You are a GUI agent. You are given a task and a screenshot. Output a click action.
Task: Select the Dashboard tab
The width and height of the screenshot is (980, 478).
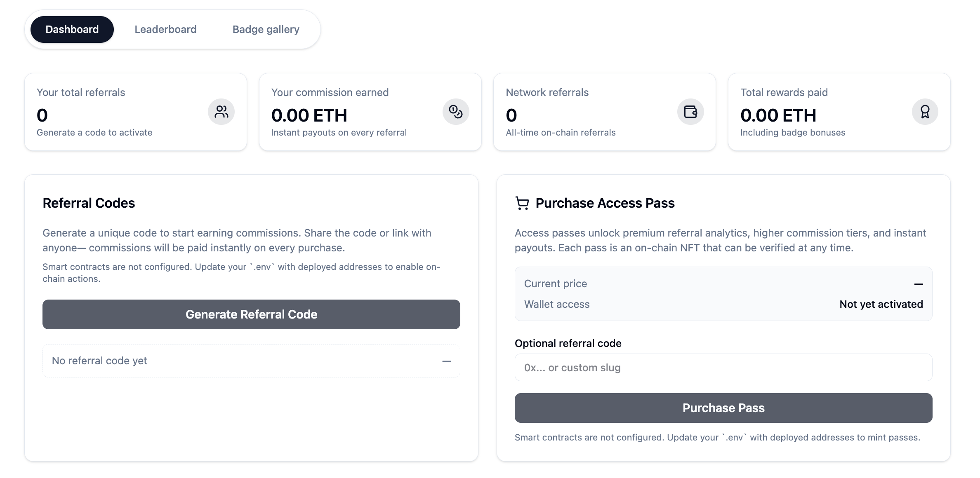tap(72, 29)
